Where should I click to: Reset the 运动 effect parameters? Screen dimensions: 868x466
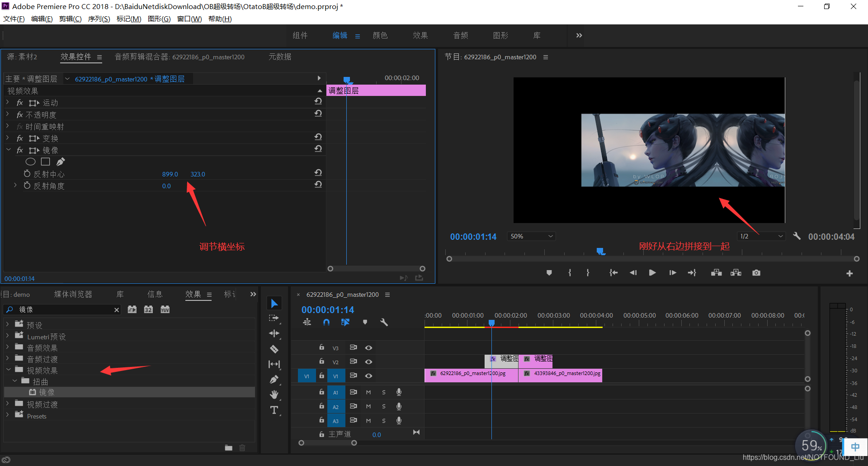(318, 101)
